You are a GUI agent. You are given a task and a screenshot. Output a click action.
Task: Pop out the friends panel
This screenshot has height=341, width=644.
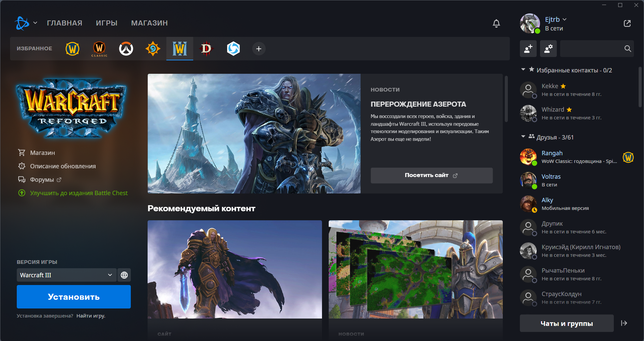point(627,23)
